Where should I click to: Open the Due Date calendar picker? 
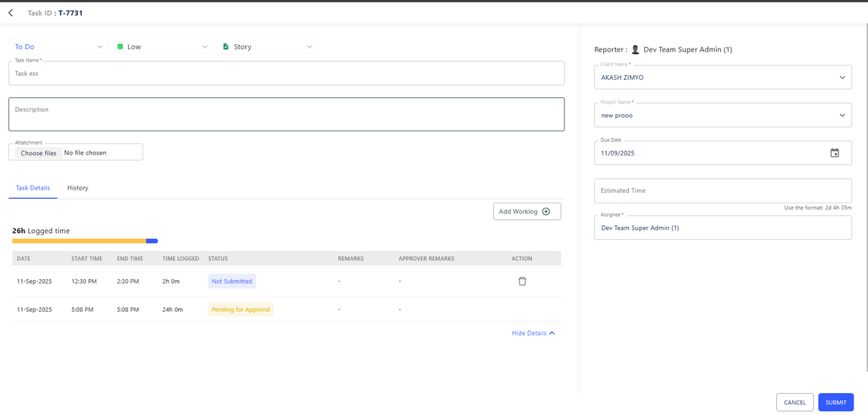tap(834, 153)
